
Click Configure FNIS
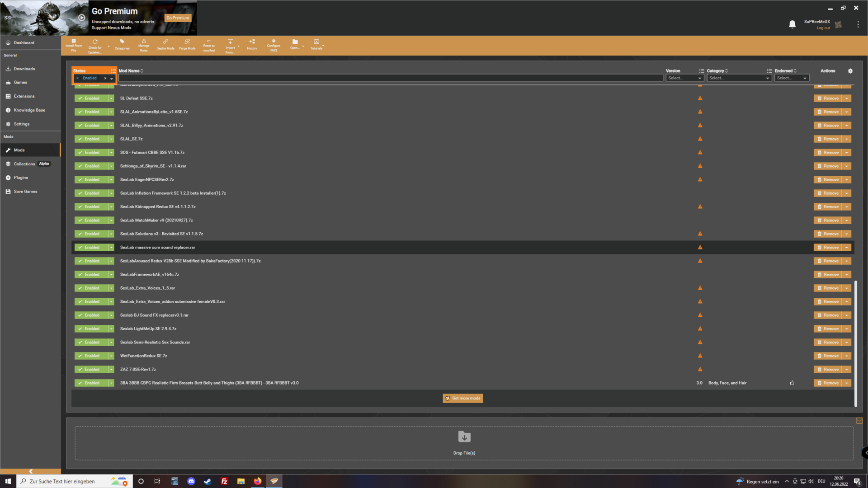(x=274, y=46)
